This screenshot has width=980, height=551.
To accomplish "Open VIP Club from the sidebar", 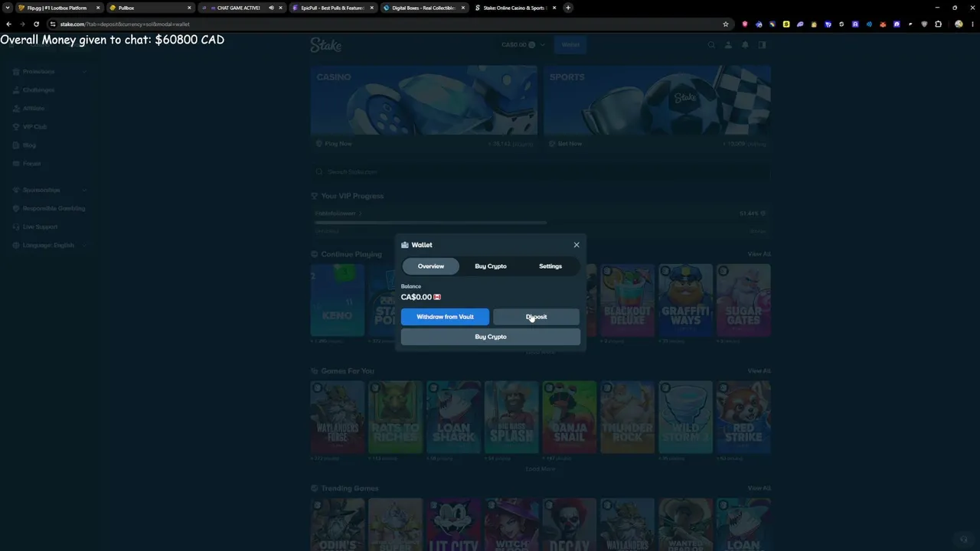I will click(49, 126).
